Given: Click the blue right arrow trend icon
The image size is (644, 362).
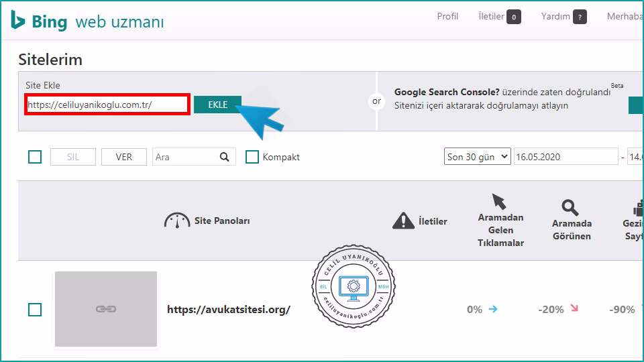Looking at the screenshot, I should tap(493, 309).
